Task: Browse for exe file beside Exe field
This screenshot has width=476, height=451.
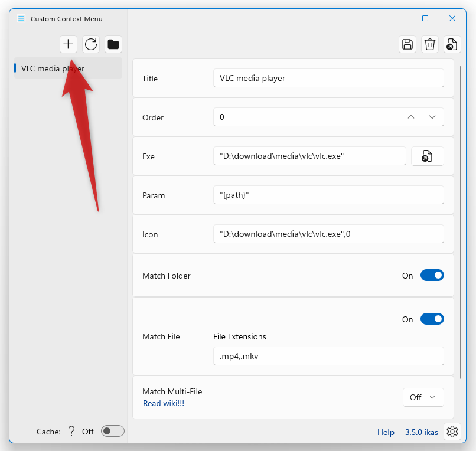Action: tap(428, 156)
